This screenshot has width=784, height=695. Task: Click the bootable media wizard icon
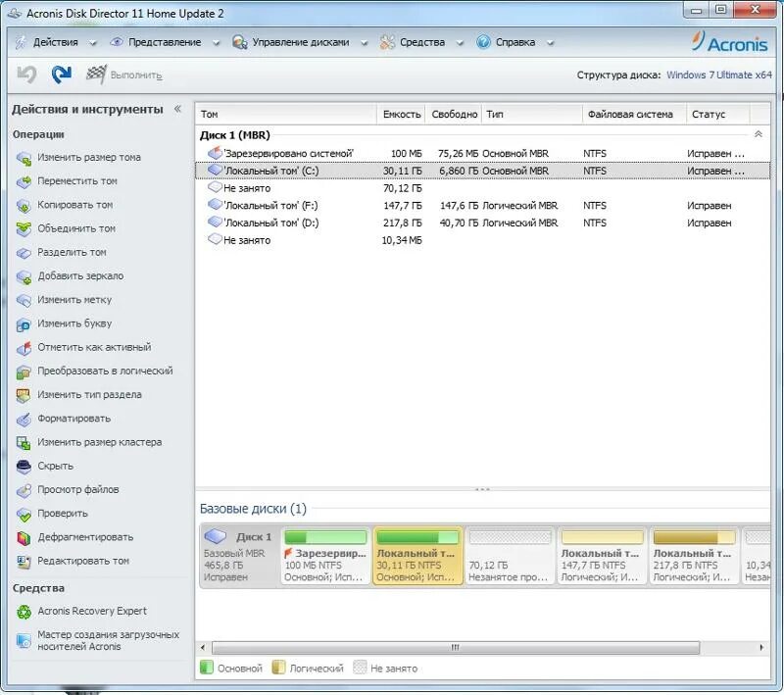point(24,640)
